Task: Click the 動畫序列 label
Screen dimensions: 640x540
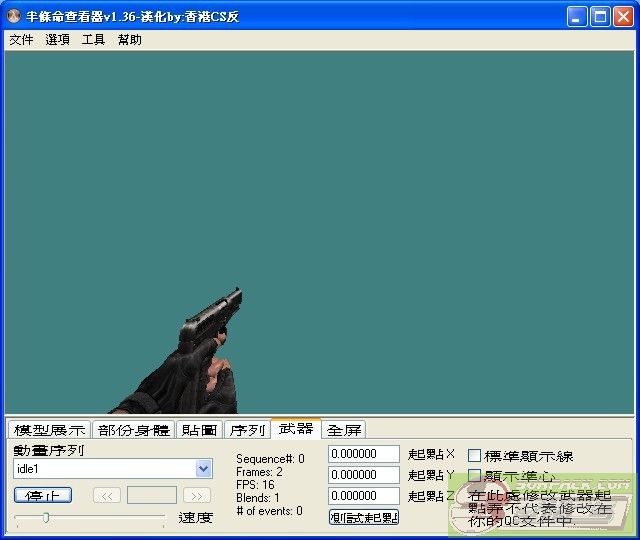Action: 49,450
